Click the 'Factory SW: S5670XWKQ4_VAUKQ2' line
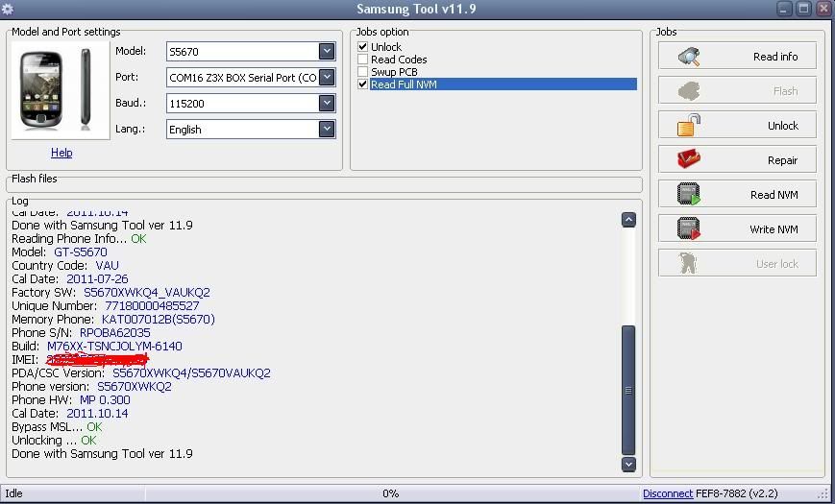 tap(111, 293)
